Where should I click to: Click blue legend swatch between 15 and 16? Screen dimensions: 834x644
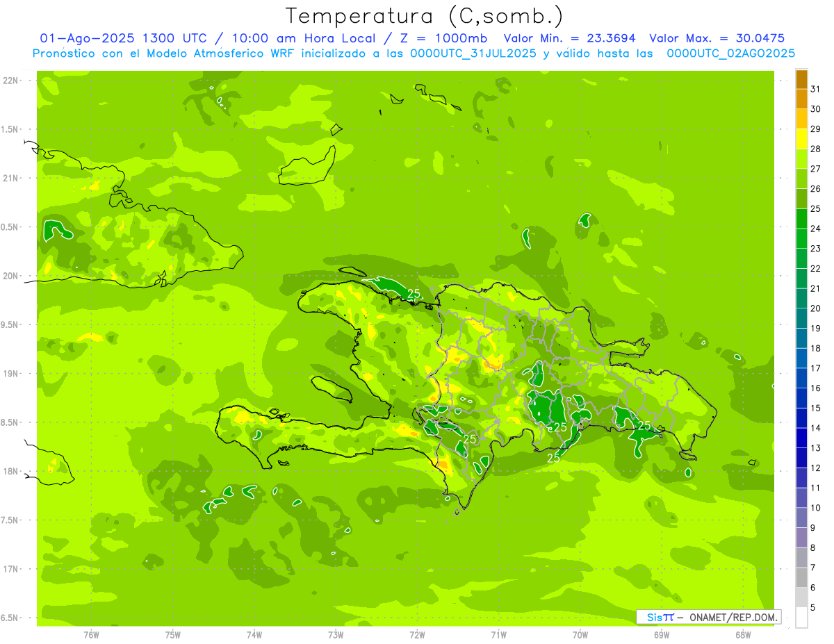(x=801, y=398)
